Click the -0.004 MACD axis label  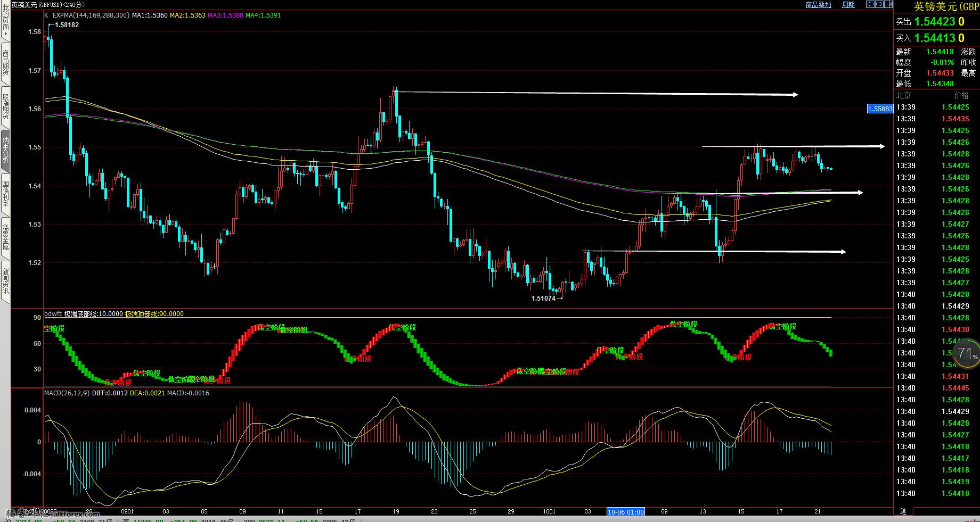[x=31, y=474]
